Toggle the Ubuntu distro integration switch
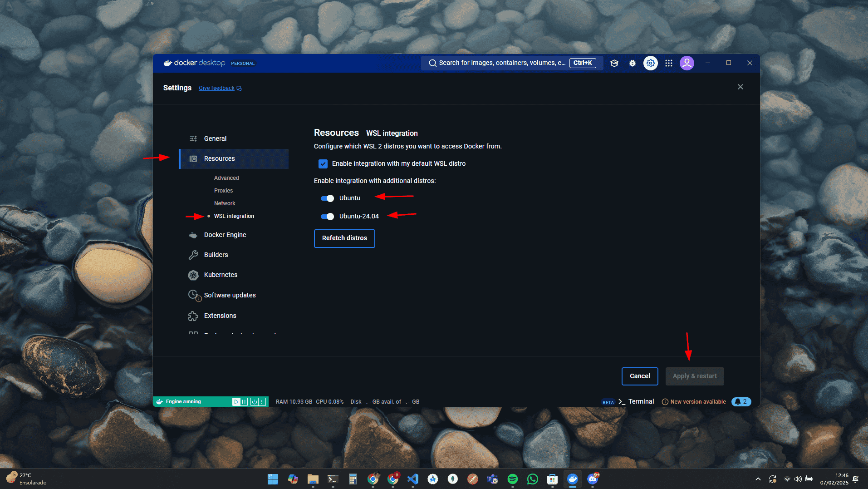Image resolution: width=868 pixels, height=489 pixels. pos(327,198)
